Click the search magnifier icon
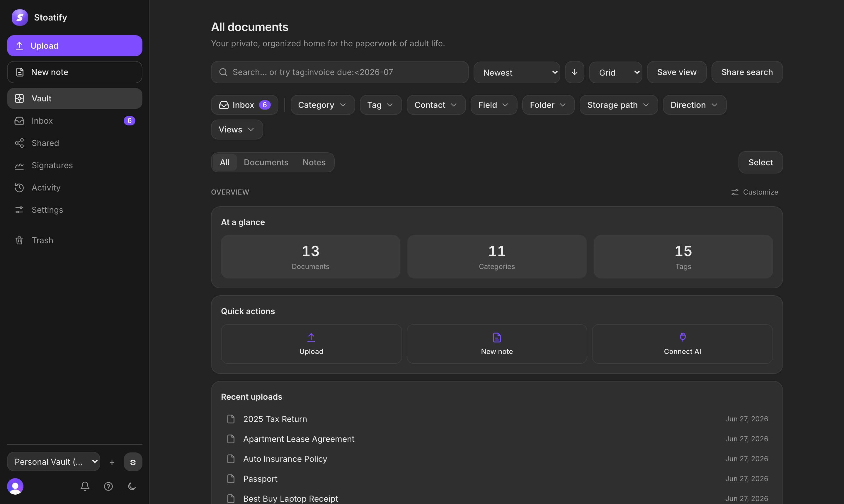This screenshot has width=844, height=504. 223,72
